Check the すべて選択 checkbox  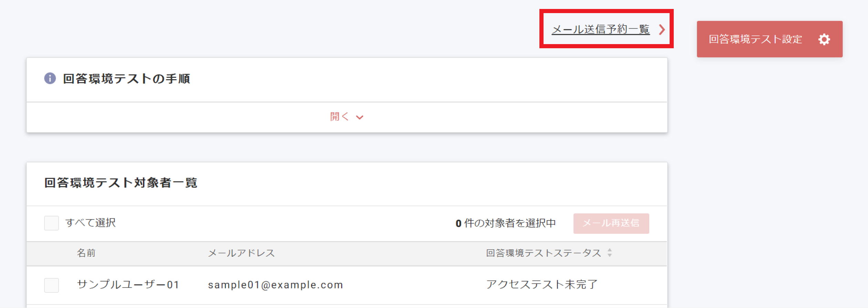(51, 223)
